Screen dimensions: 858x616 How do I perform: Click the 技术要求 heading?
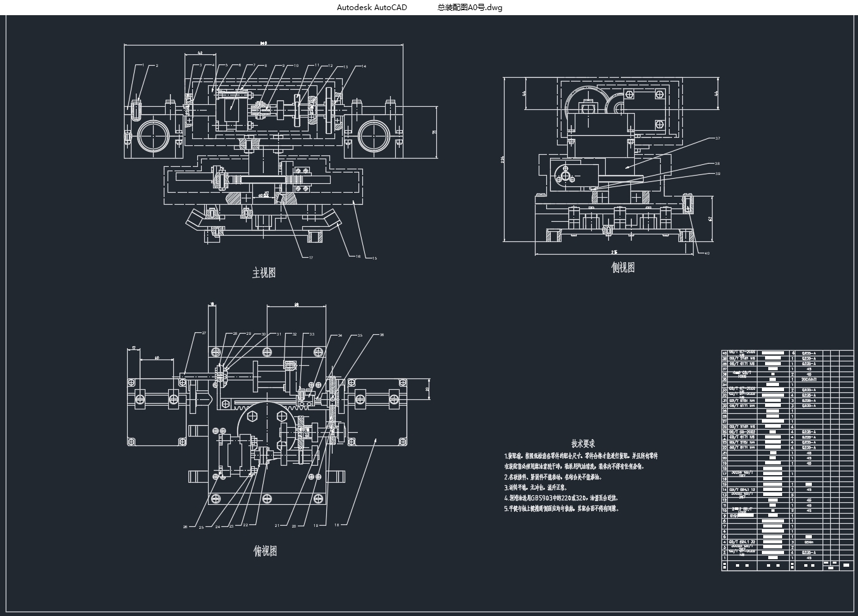(x=583, y=444)
